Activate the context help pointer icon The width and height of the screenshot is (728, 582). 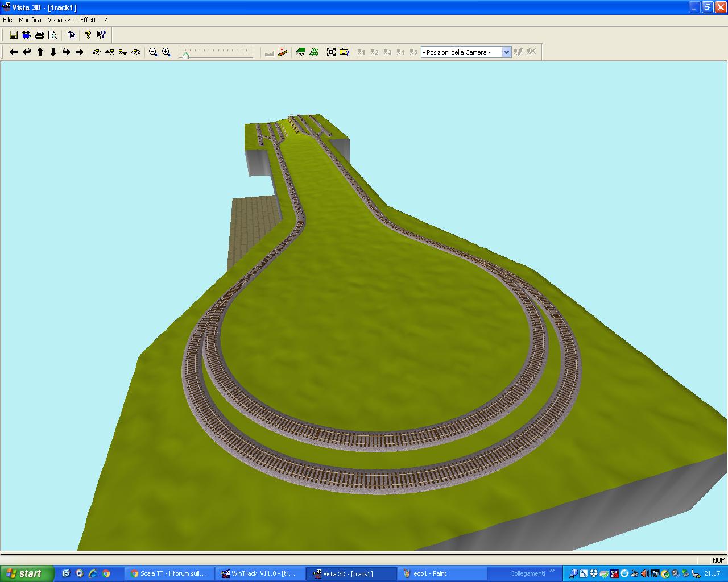[101, 35]
